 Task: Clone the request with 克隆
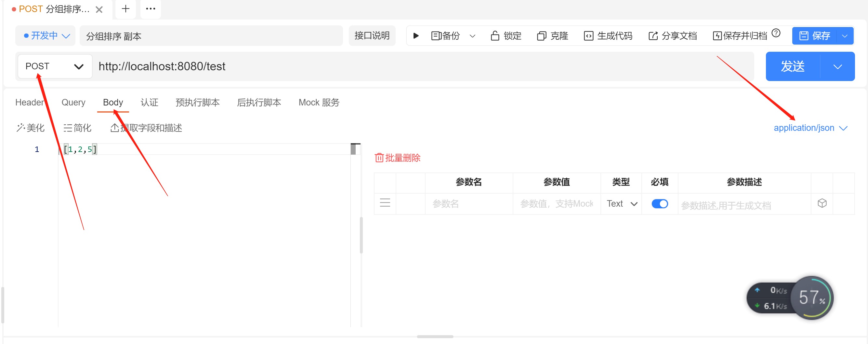[553, 36]
